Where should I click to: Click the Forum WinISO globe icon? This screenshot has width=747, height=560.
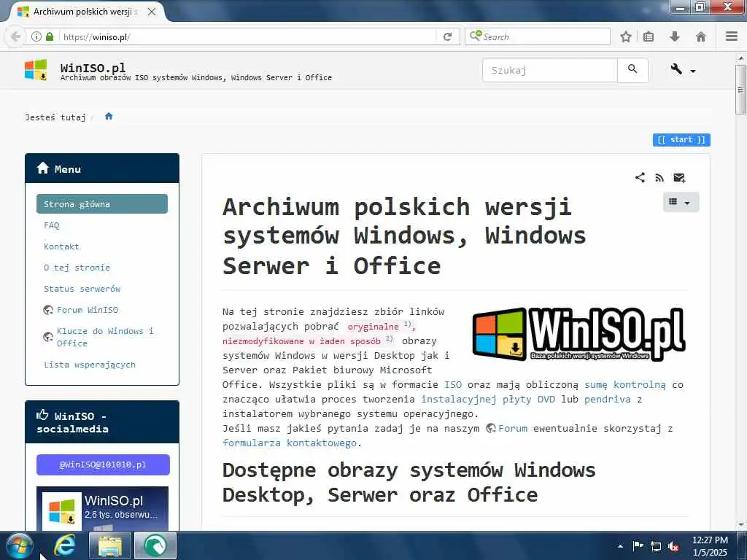(48, 310)
